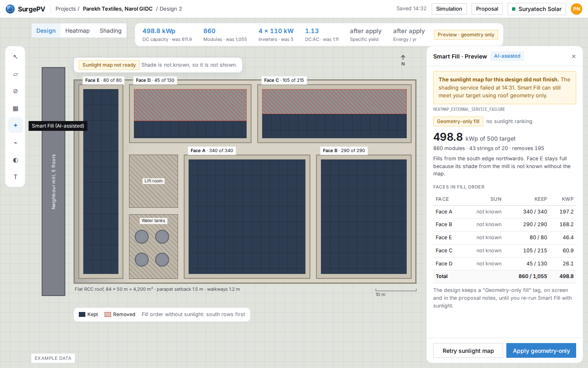Click the Face C · 105 of 215 label

(284, 80)
